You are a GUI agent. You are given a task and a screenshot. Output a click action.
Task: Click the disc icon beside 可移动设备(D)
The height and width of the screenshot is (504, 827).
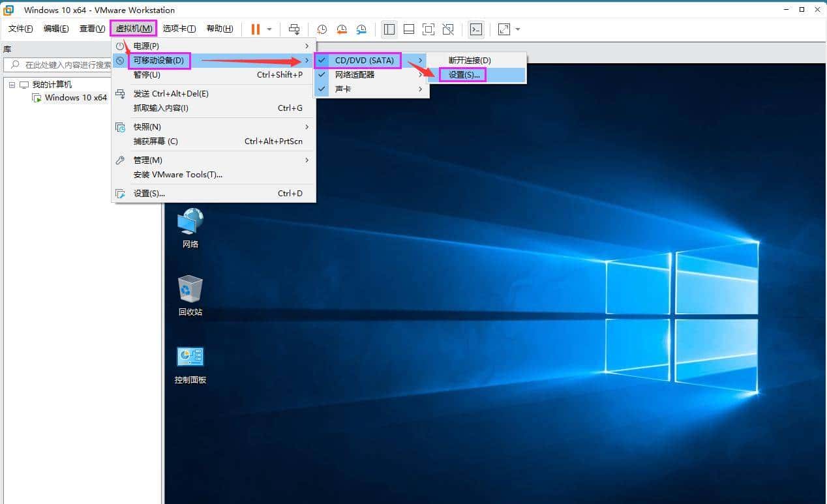point(120,61)
